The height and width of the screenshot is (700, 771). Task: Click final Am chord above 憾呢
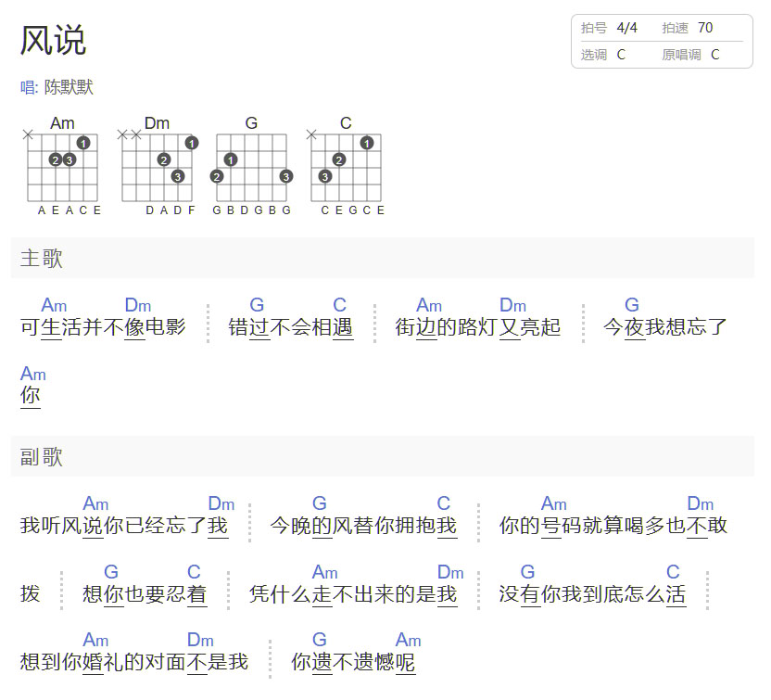[x=408, y=640]
